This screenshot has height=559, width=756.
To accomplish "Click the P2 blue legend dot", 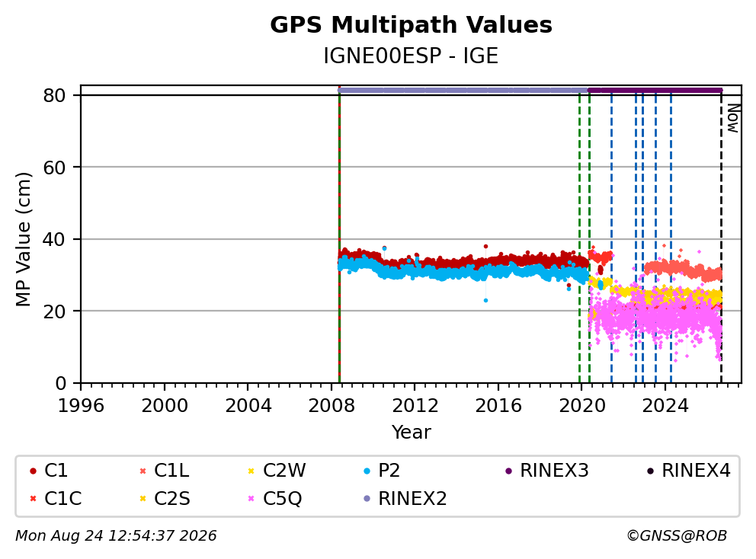I will 367,471.
